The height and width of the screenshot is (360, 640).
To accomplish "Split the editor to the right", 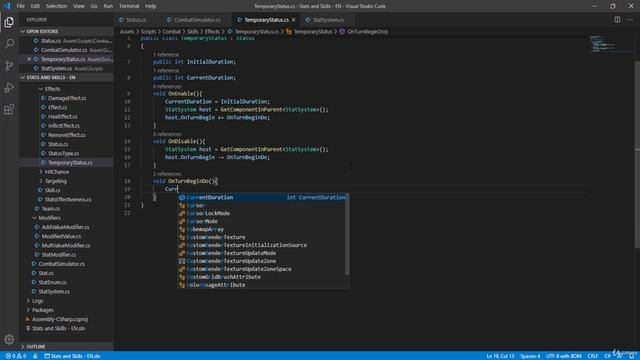I will click(x=617, y=20).
